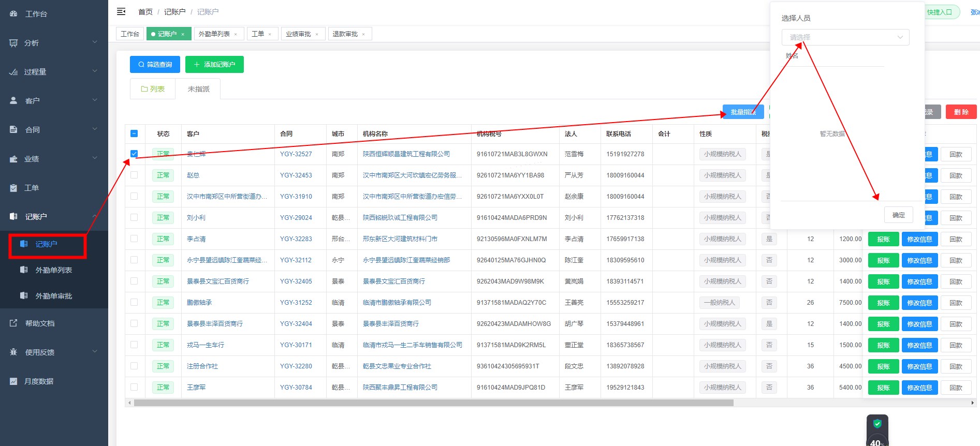Click phone number 17659917138
This screenshot has width=980, height=446.
(x=625, y=239)
